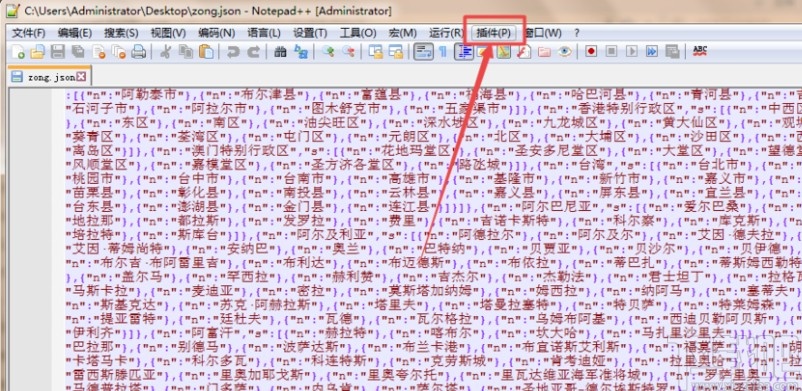Run the macro multiple times
This screenshot has height=391, width=802.
652,51
